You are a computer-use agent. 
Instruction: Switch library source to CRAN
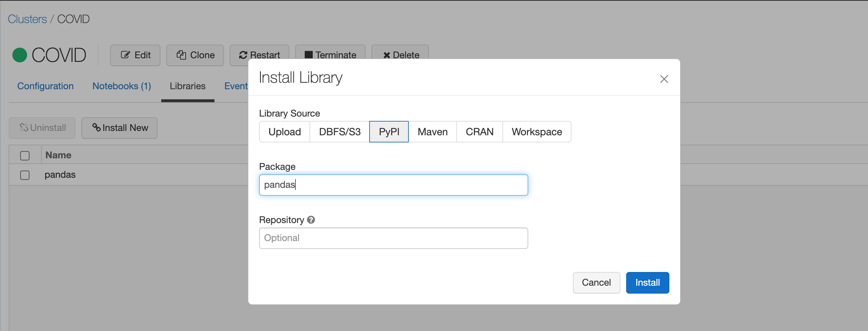pyautogui.click(x=480, y=132)
